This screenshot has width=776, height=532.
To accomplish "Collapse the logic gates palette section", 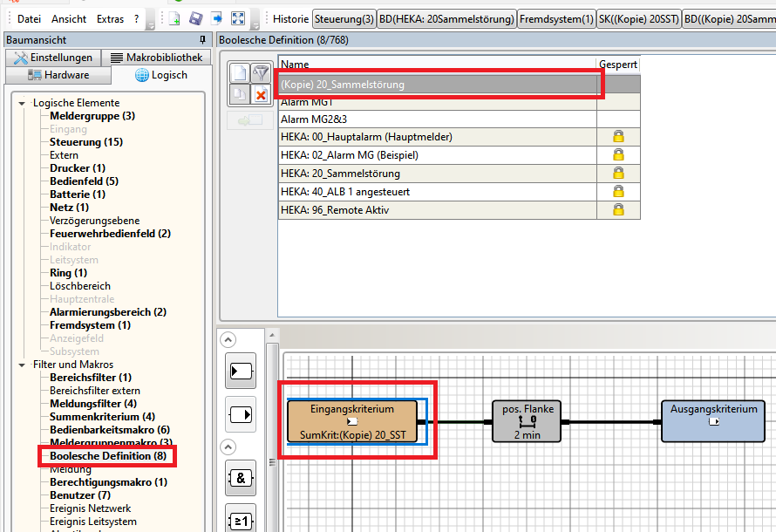I will tap(228, 447).
